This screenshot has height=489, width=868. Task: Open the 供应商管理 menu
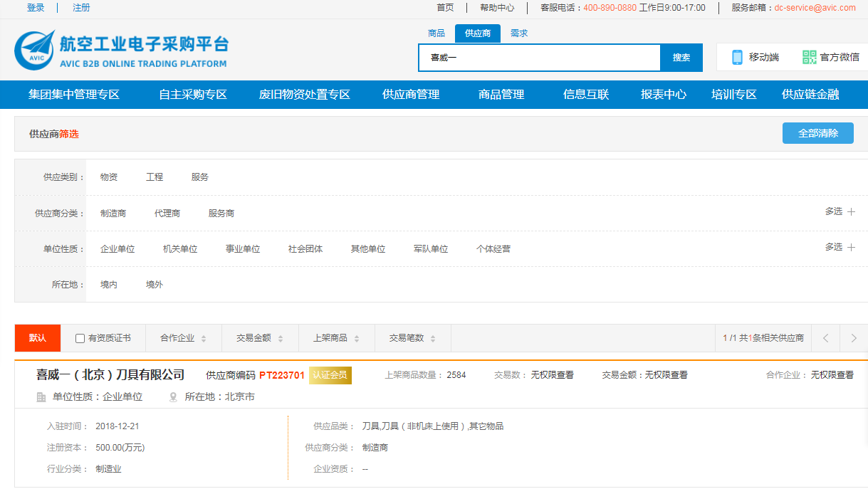click(411, 95)
